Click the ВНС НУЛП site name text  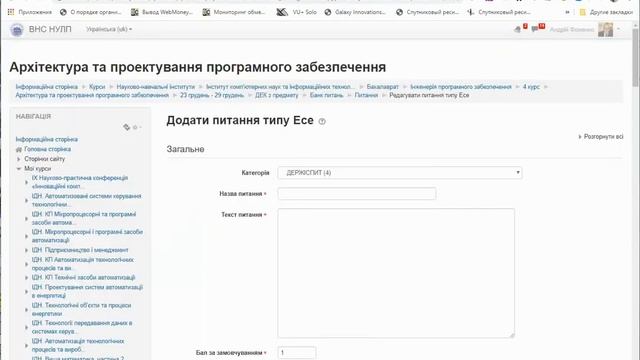(50, 29)
